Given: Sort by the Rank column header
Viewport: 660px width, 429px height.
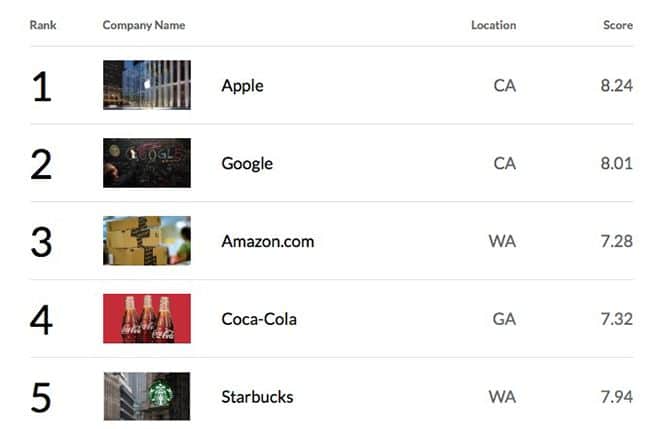Looking at the screenshot, I should (43, 25).
